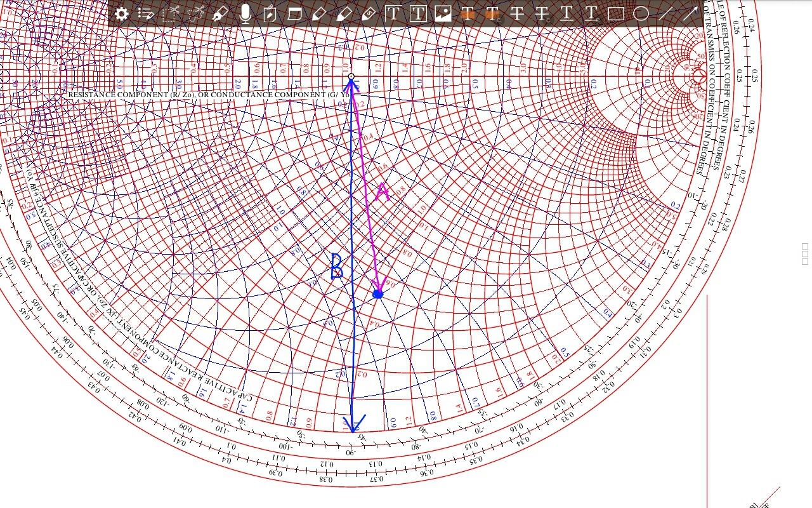Screen dimensions: 812x508
Task: Select the first boxed text tool
Action: tap(393, 13)
